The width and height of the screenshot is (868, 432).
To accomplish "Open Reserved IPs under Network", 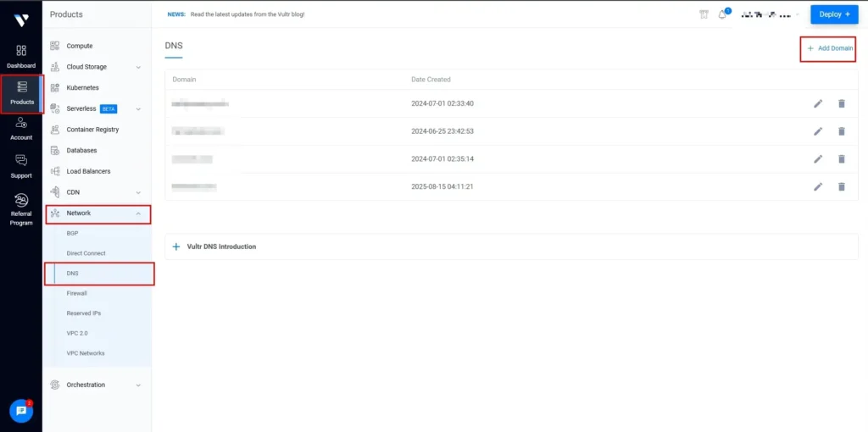I will (84, 313).
